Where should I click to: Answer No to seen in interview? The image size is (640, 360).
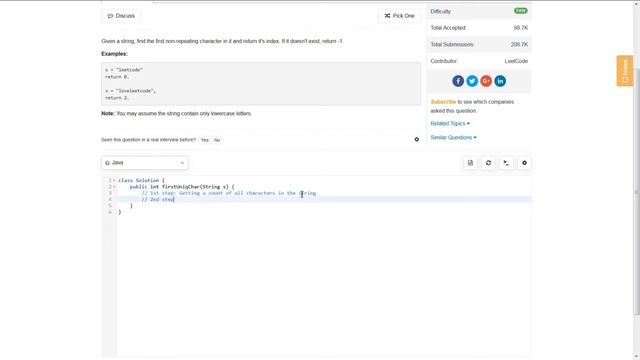point(217,140)
